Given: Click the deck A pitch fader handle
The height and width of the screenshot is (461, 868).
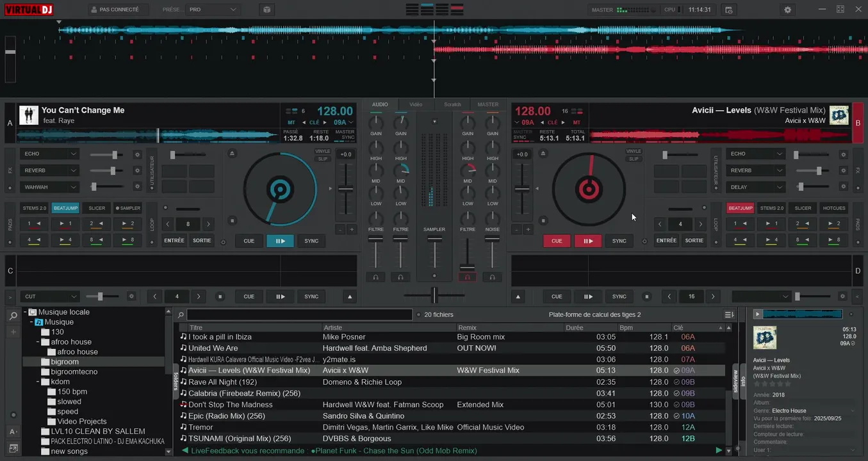Looking at the screenshot, I should coord(345,189).
